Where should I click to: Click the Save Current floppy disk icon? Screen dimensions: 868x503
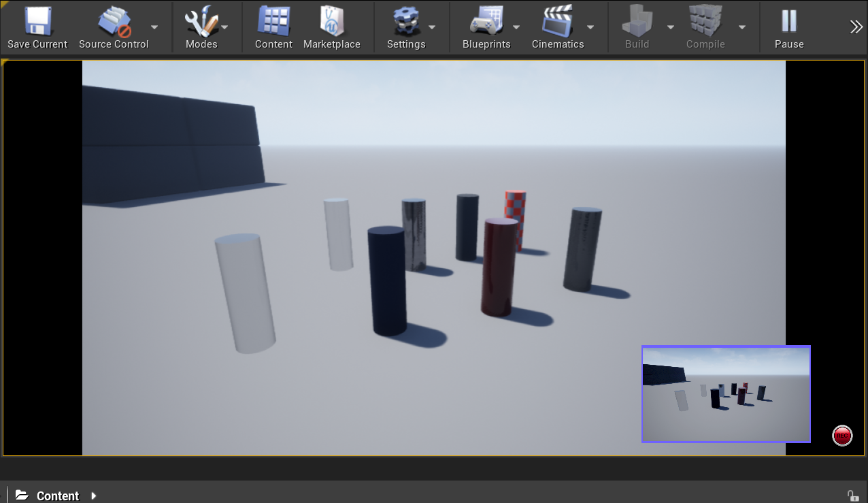pyautogui.click(x=37, y=22)
